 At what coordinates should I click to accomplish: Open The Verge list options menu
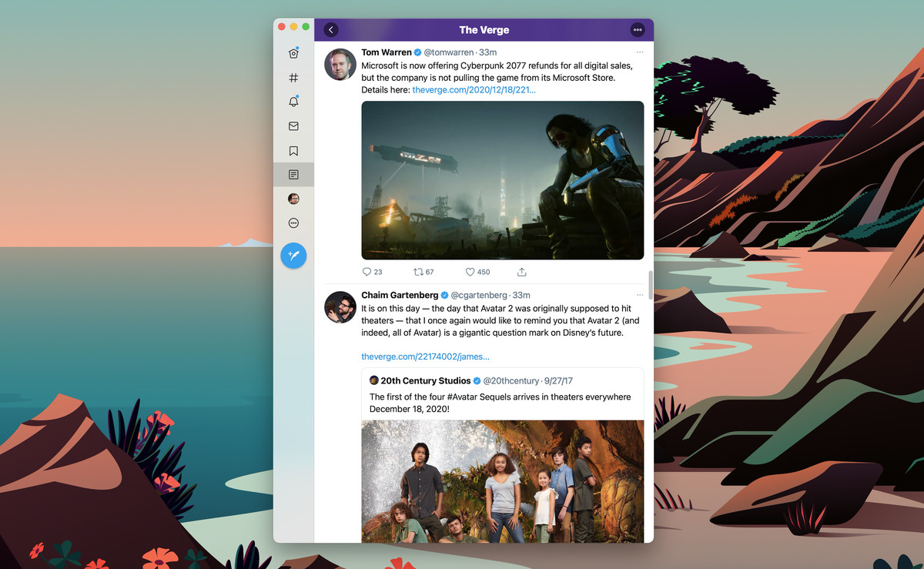(638, 29)
